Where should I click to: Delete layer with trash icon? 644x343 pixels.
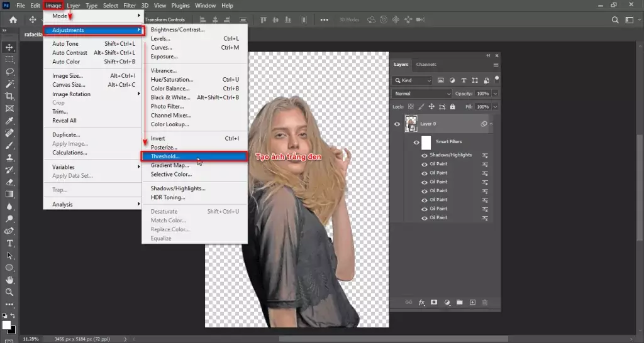point(485,302)
